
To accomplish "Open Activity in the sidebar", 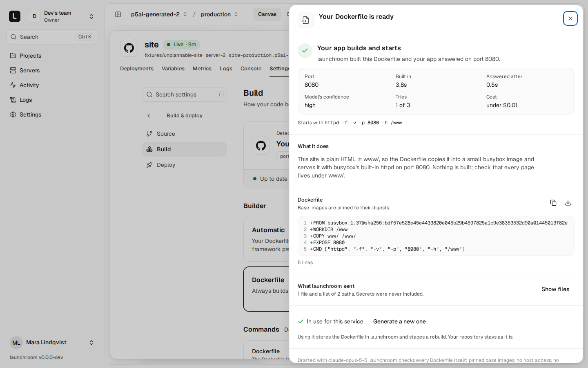I will point(52,85).
